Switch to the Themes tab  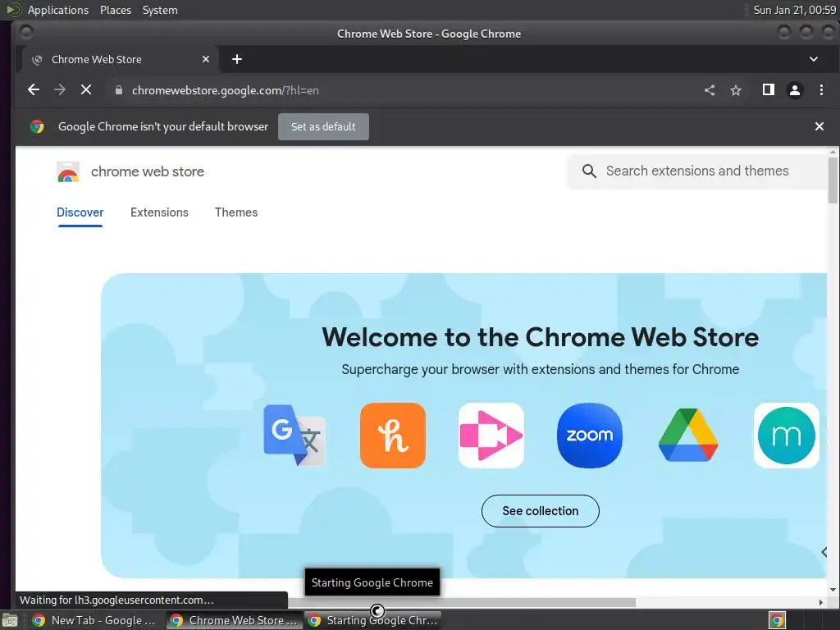(236, 212)
